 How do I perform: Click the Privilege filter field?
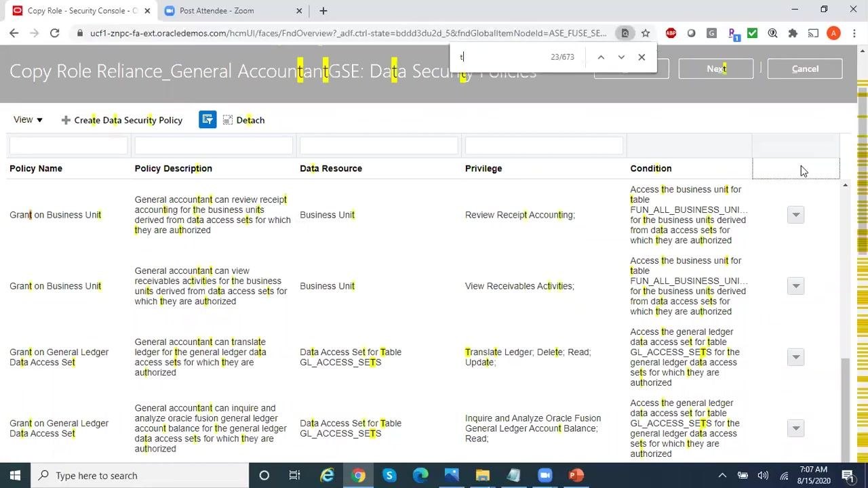(x=544, y=145)
